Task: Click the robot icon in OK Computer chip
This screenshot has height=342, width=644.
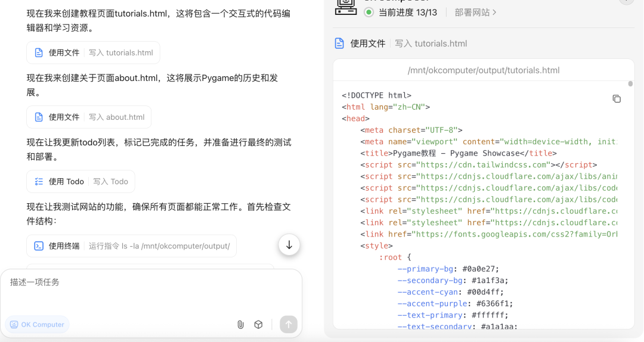Action: (14, 324)
